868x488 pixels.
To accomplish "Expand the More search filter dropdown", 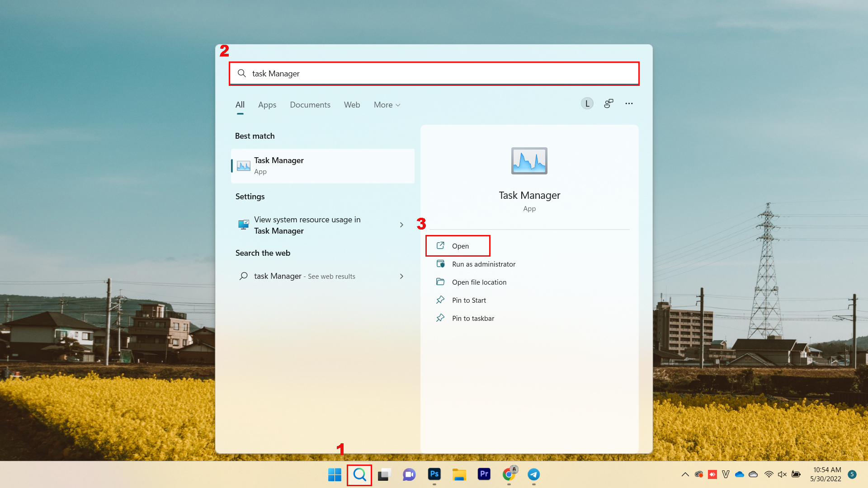I will tap(387, 104).
